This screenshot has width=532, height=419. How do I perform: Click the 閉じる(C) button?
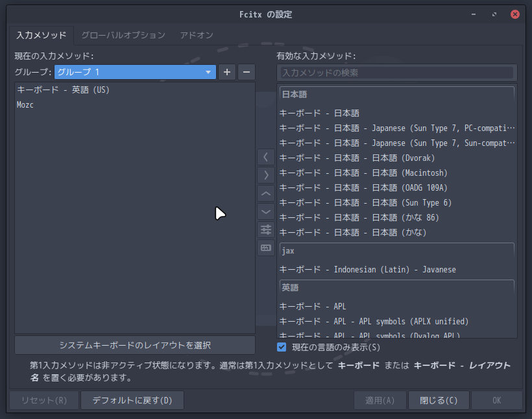[x=439, y=400]
